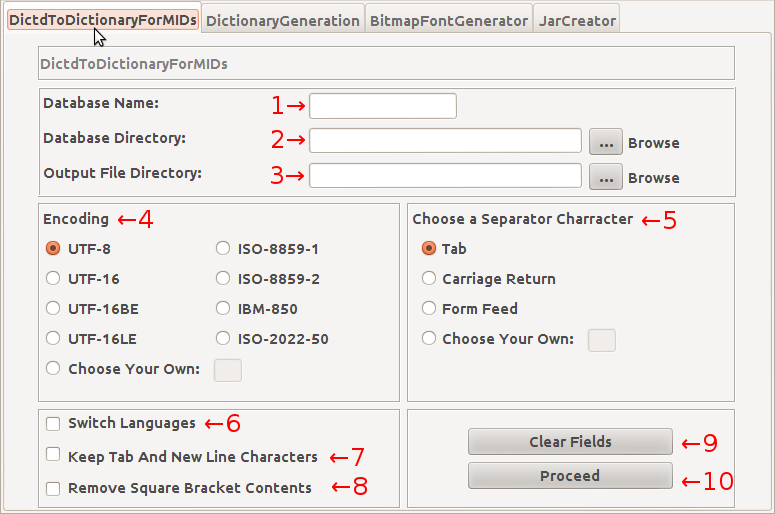Click the Proceed button
The width and height of the screenshot is (775, 514).
tap(570, 476)
